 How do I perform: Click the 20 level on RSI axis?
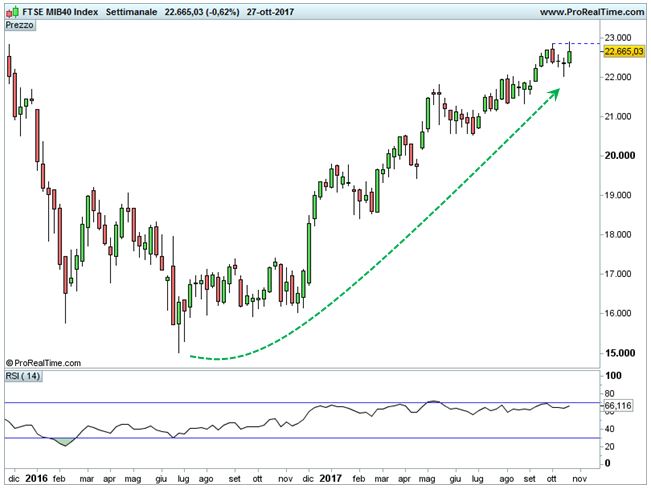609,447
